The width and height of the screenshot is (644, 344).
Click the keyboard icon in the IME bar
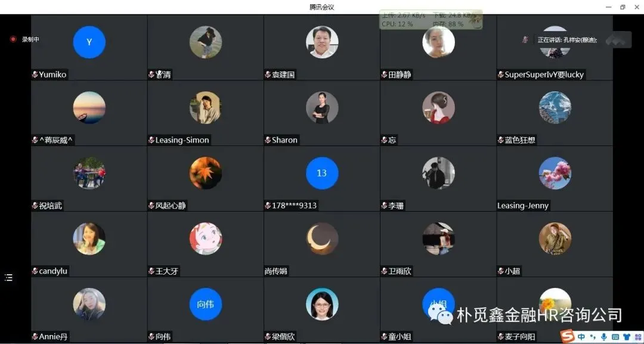pyautogui.click(x=615, y=337)
